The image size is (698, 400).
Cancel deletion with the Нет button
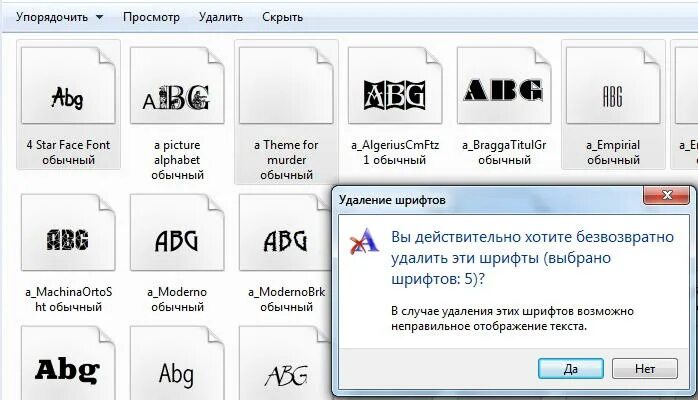point(645,369)
